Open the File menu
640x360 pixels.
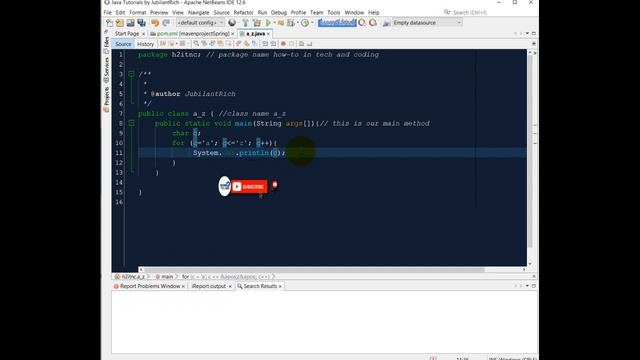click(x=107, y=13)
